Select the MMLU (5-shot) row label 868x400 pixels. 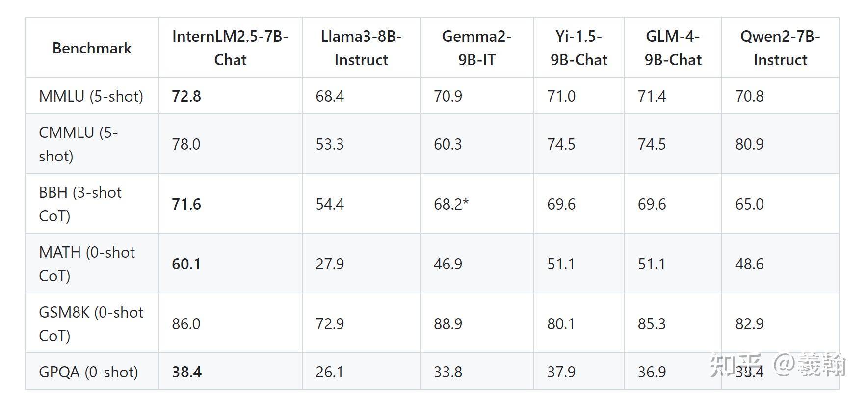click(x=91, y=96)
